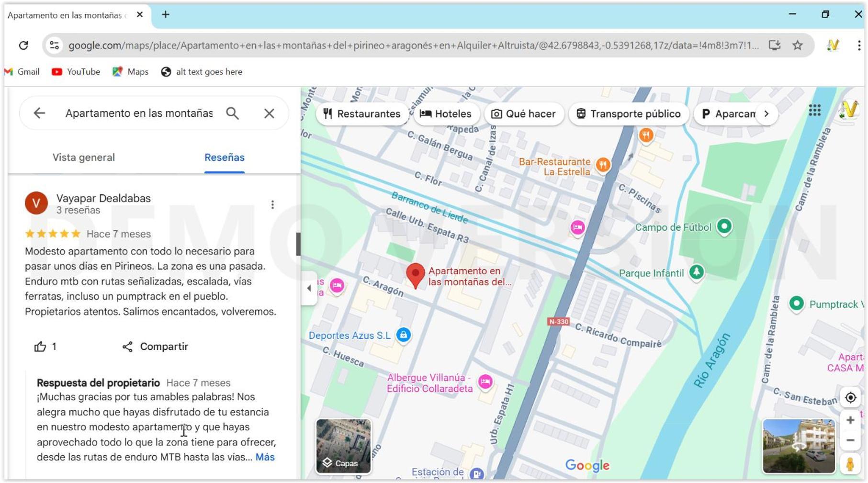Show more category chips with arrow
The height and width of the screenshot is (483, 868).
pos(767,114)
